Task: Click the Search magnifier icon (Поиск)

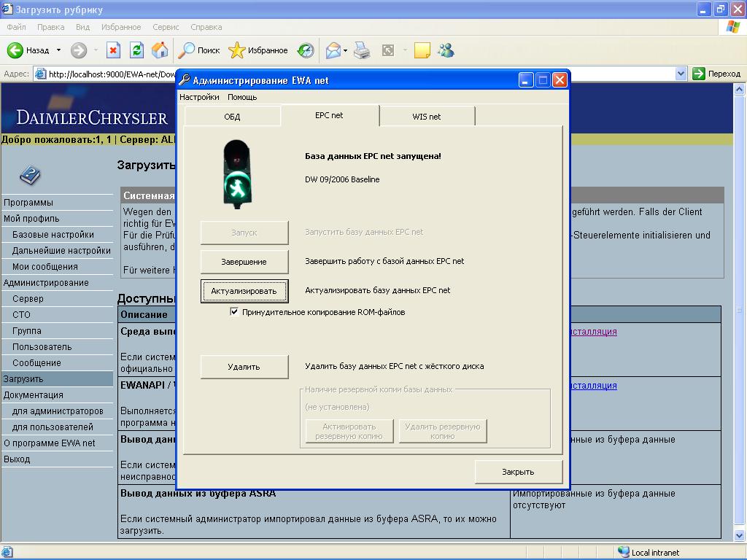Action: [186, 50]
